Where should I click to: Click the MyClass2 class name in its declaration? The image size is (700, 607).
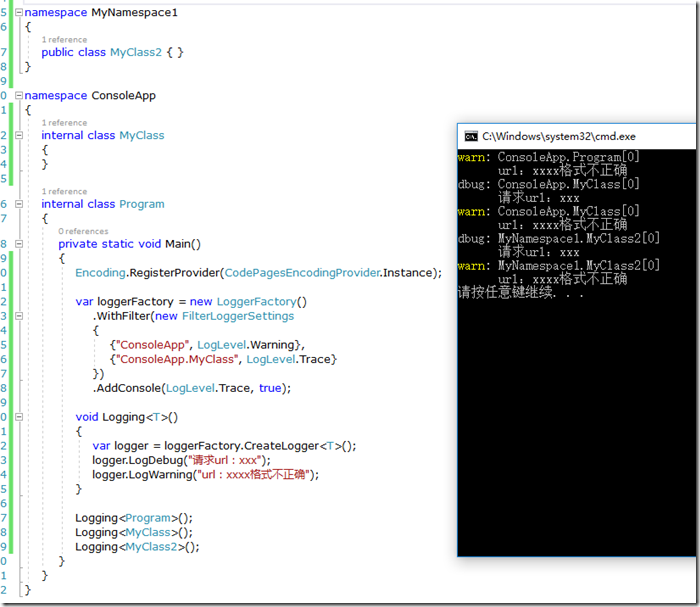pyautogui.click(x=136, y=52)
